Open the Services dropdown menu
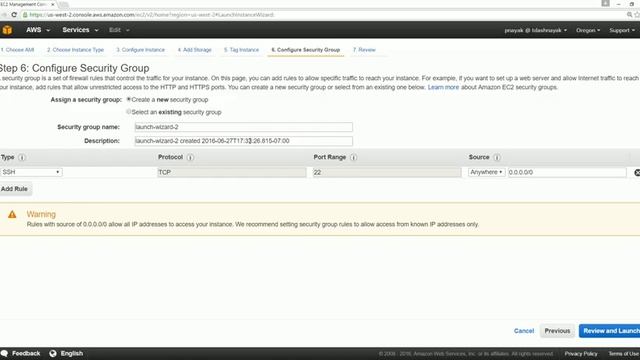 click(x=80, y=30)
